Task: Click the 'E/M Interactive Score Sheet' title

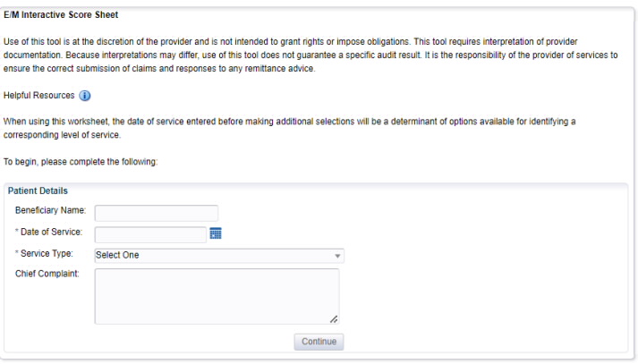Action: pyautogui.click(x=61, y=15)
